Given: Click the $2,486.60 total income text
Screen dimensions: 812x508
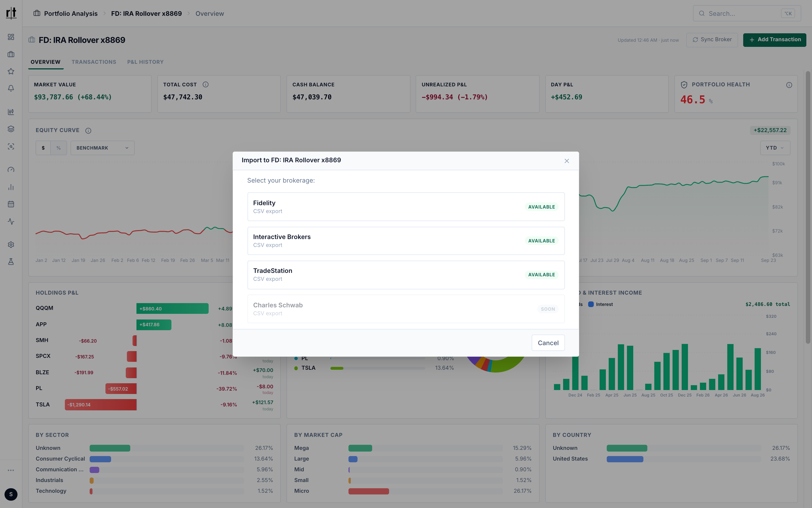Looking at the screenshot, I should [x=768, y=305].
